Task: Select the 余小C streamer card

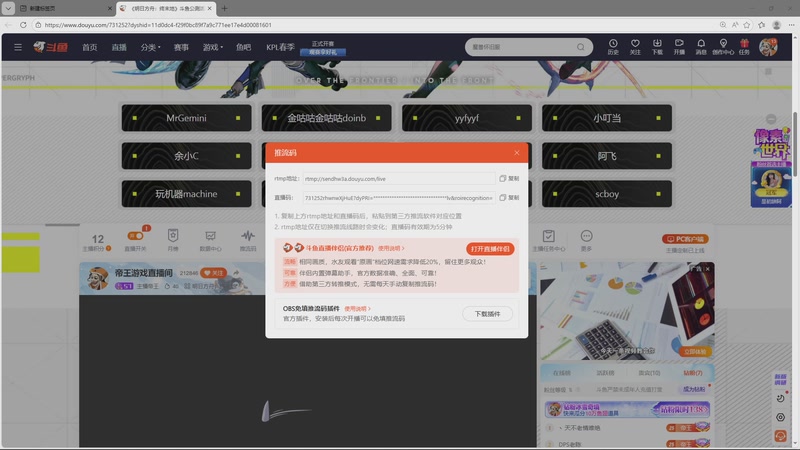Action: 186,156
